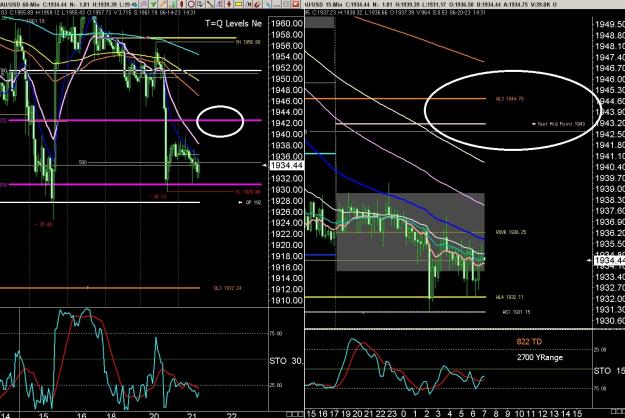Click the monitor-shaped toolbar icon
Screen dimensions: 625x418
click(x=200, y=4)
